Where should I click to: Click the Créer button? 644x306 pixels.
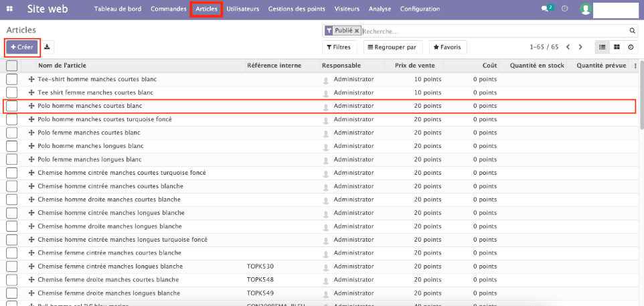coord(22,47)
